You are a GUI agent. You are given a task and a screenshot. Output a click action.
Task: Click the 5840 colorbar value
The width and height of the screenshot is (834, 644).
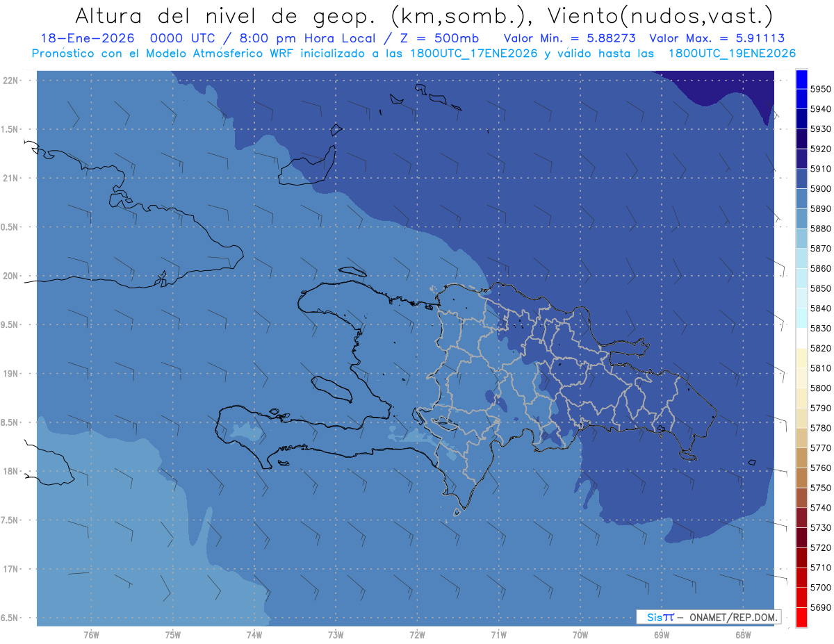[820, 308]
